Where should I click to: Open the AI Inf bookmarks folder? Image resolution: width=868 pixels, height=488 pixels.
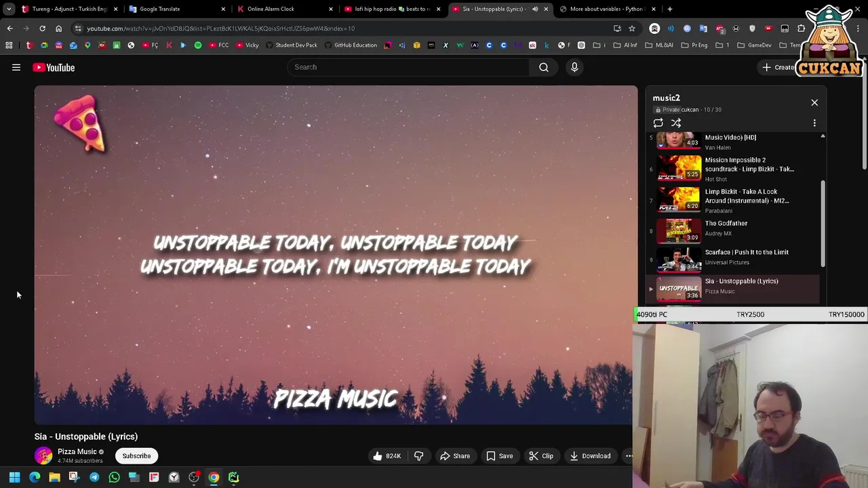click(625, 45)
